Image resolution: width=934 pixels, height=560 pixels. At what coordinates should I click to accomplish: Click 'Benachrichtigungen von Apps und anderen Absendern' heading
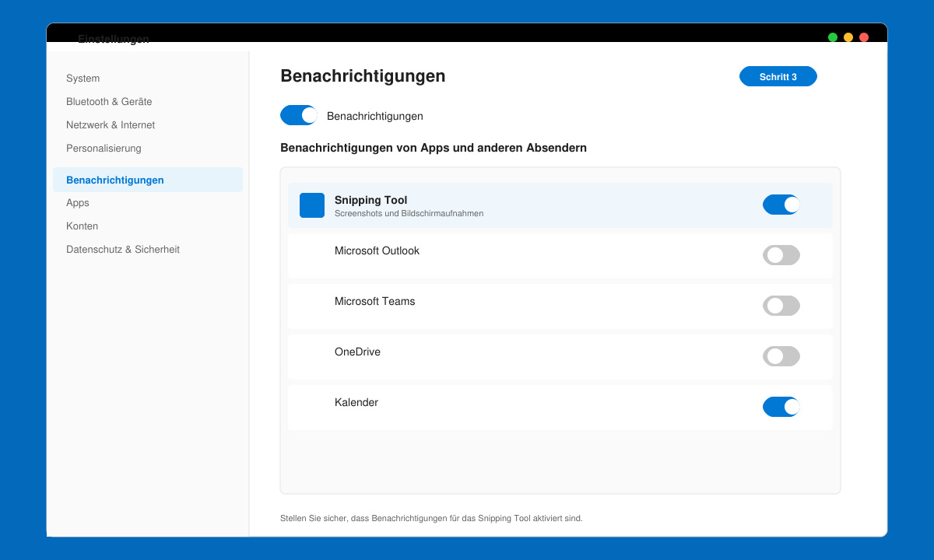coord(434,148)
